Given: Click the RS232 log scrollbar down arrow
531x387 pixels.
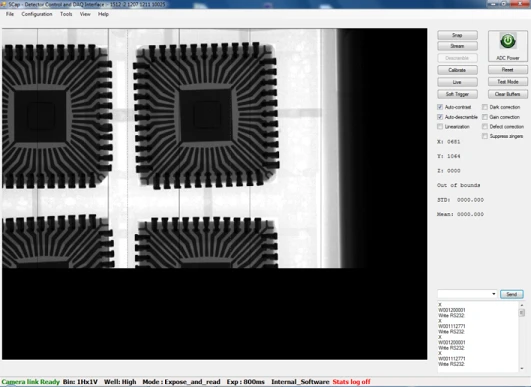Looking at the screenshot, I should (x=522, y=368).
